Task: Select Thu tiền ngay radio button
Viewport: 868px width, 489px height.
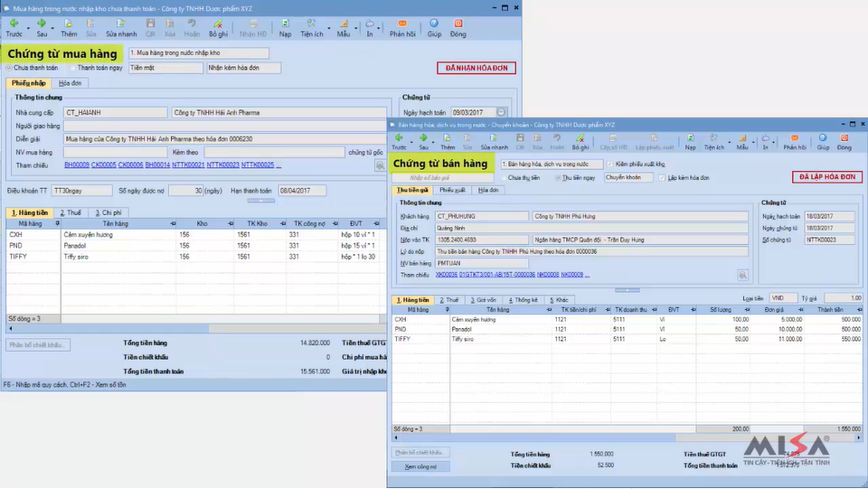Action: (x=558, y=177)
